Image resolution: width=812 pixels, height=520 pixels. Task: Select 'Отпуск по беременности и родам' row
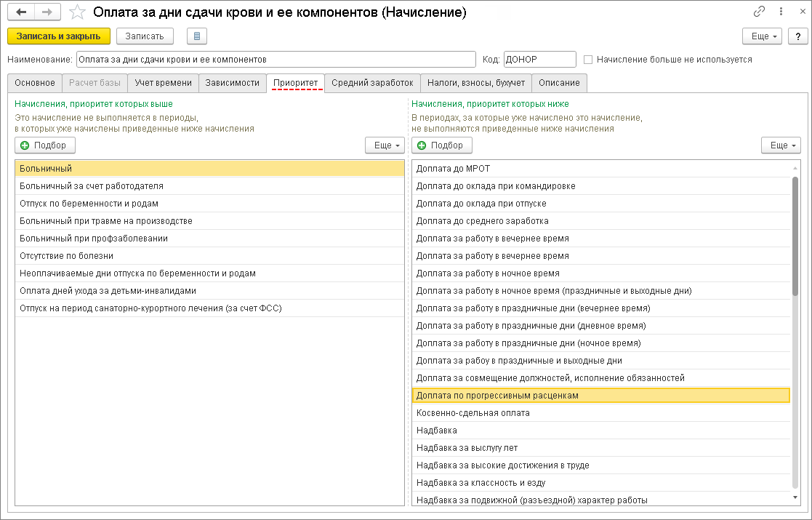[209, 204]
